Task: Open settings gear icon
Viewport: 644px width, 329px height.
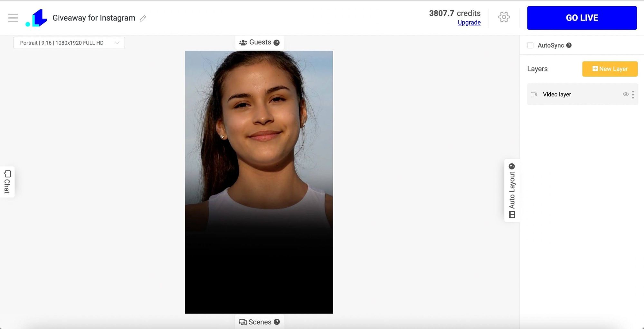Action: 504,17
